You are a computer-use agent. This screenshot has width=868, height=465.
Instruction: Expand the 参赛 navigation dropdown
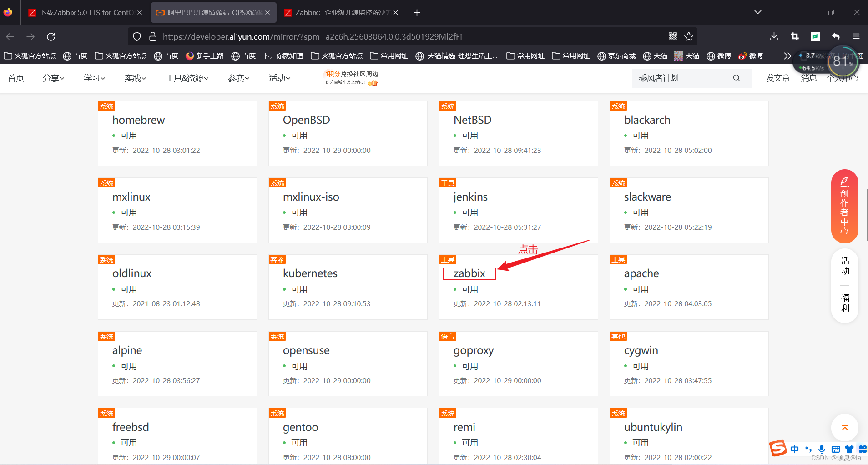[x=239, y=78]
